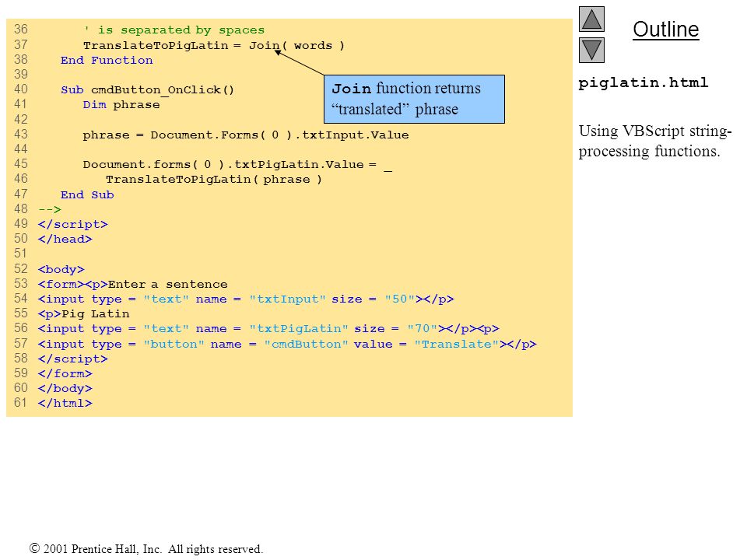Image resolution: width=747 pixels, height=560 pixels.
Task: Click the comment 'is separated by spaces'
Action: coord(174,30)
